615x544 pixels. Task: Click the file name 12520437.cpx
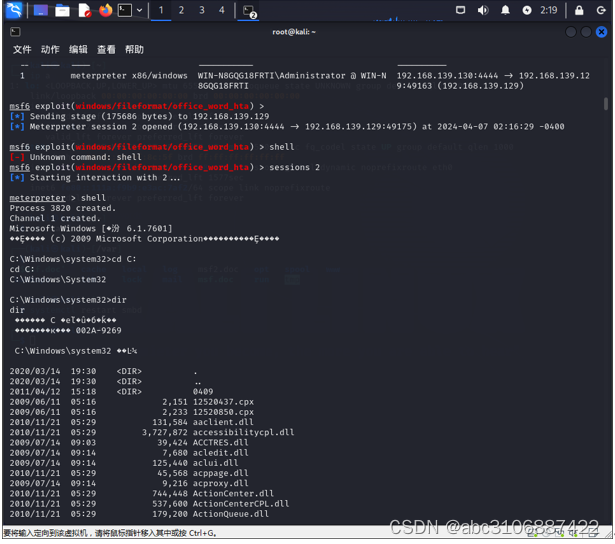coord(223,402)
